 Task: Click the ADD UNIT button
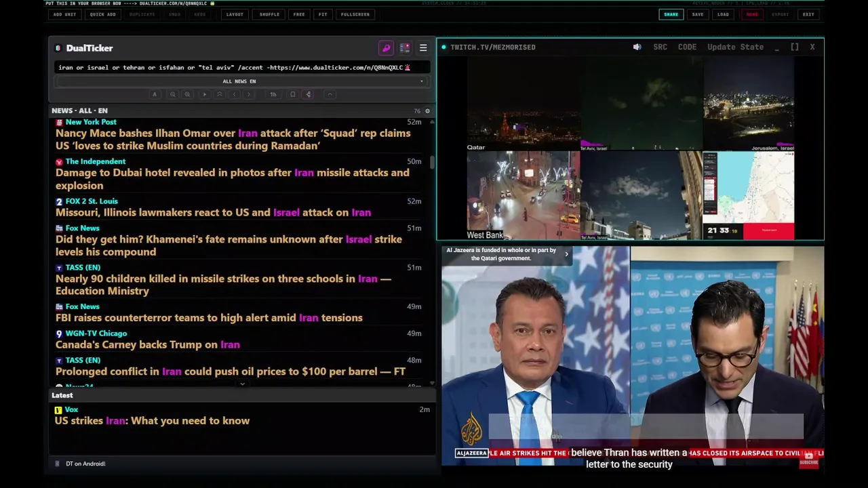[x=64, y=14]
